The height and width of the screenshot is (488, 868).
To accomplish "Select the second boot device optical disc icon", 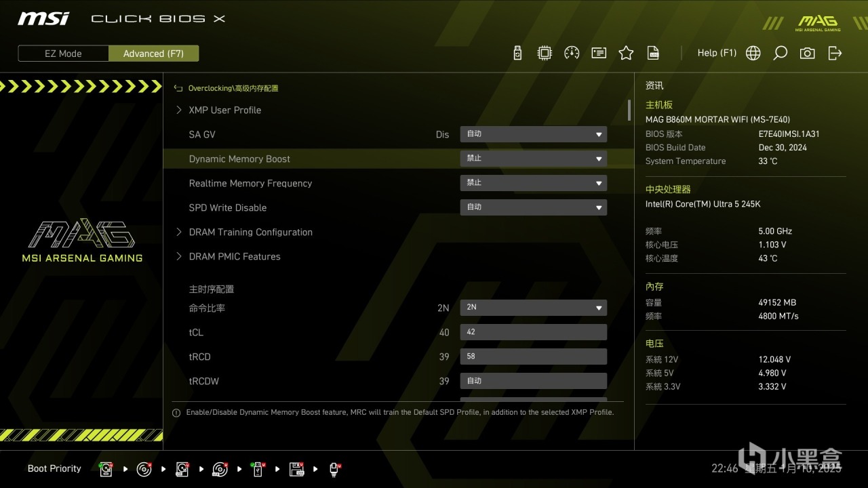I will click(144, 469).
